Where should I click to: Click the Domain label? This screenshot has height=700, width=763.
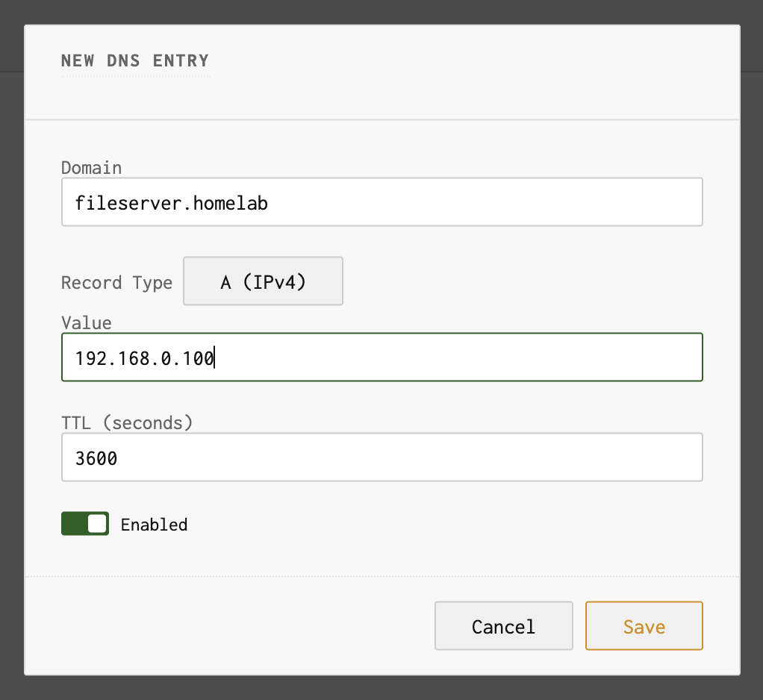point(91,168)
